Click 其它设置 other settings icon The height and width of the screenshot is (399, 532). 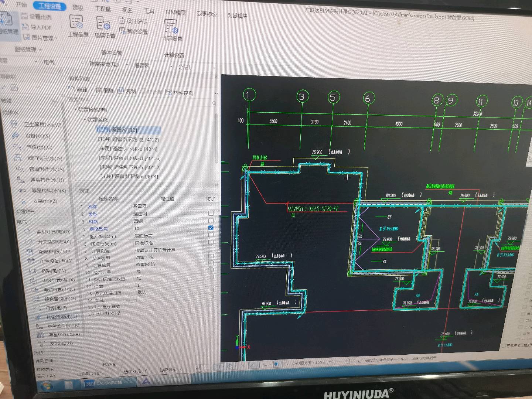click(123, 31)
